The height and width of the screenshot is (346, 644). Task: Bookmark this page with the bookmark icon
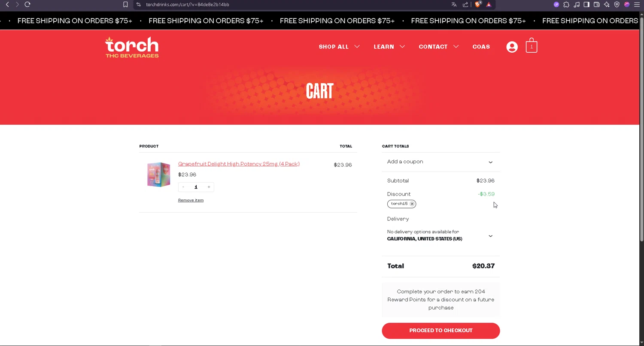[x=125, y=5]
